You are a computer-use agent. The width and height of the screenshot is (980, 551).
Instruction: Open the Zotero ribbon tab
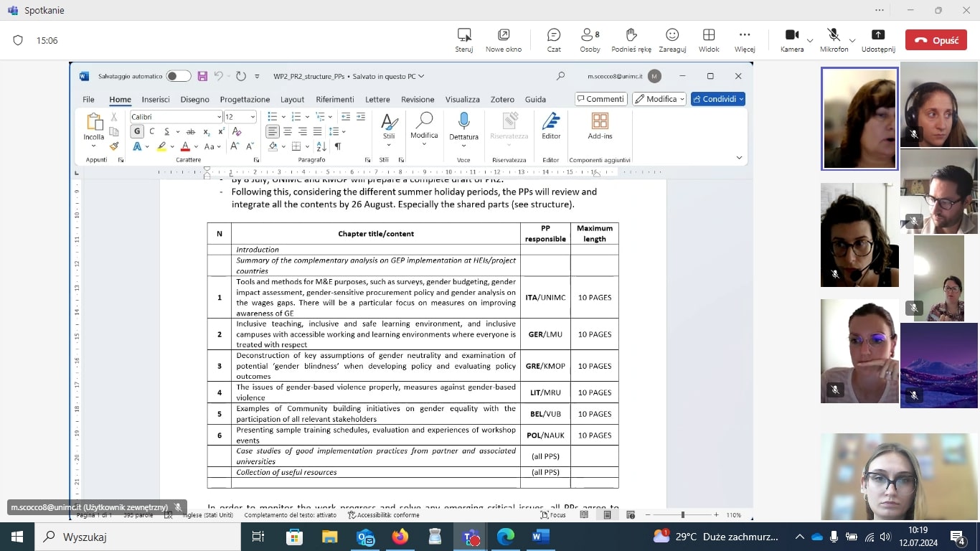click(502, 100)
